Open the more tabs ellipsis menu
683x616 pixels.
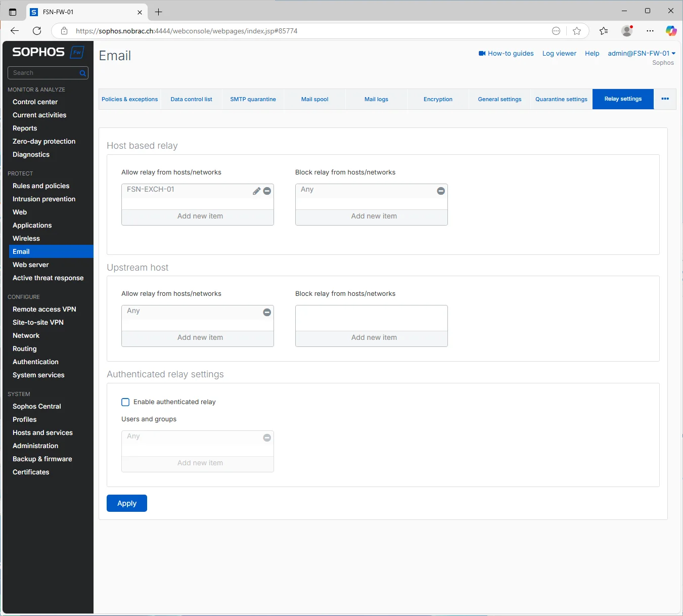click(665, 99)
